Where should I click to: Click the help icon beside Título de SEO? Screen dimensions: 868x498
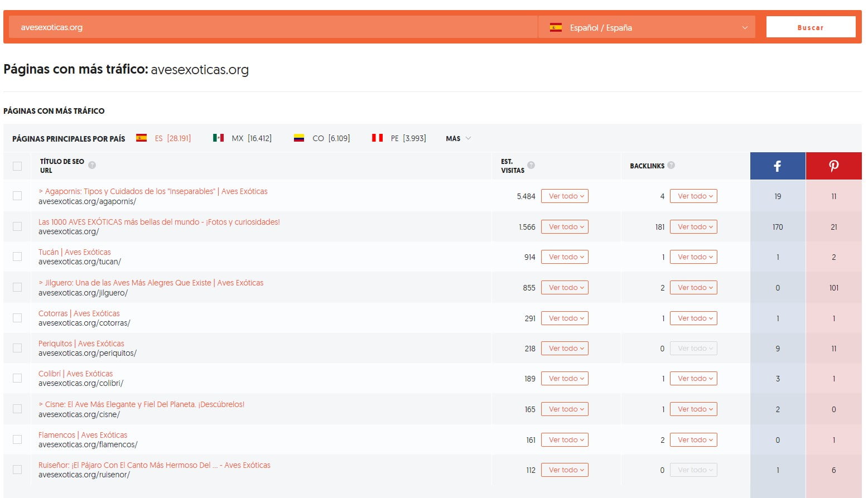92,165
